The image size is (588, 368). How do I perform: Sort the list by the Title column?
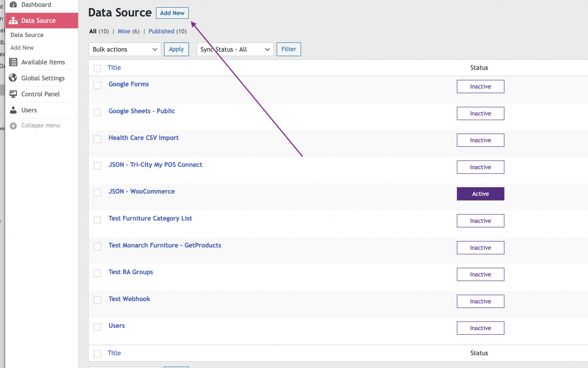tap(114, 68)
